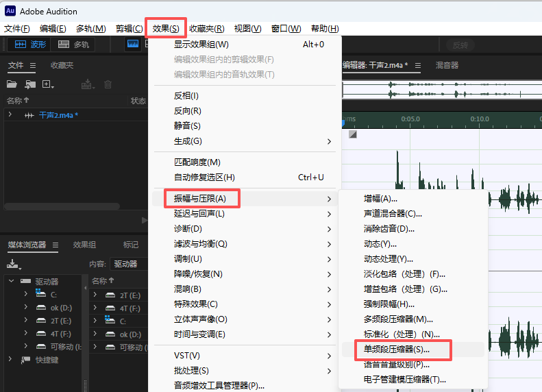Expand 降噪/恢复(N) submenu
The image size is (542, 392).
tap(245, 274)
